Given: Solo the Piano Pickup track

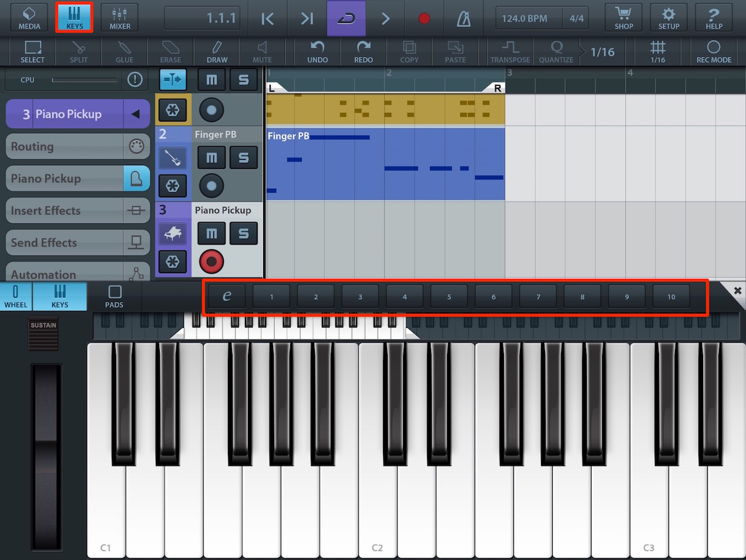Looking at the screenshot, I should tap(243, 233).
